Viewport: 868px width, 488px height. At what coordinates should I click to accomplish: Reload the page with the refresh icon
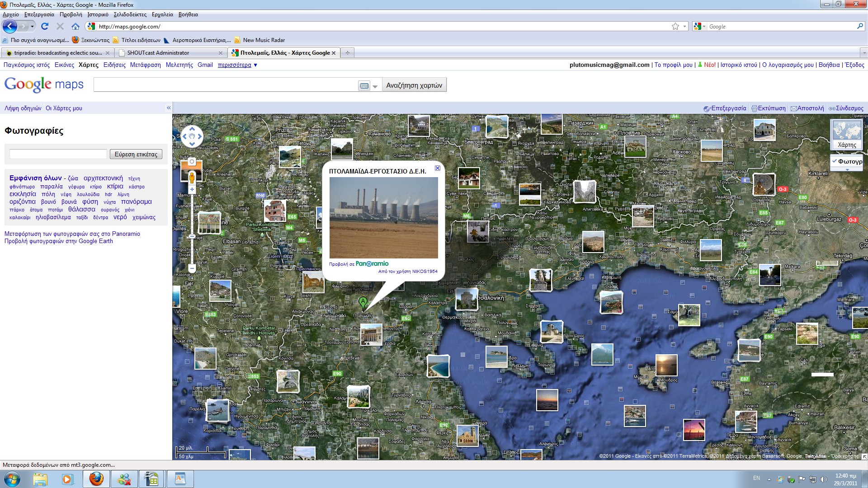tap(45, 27)
